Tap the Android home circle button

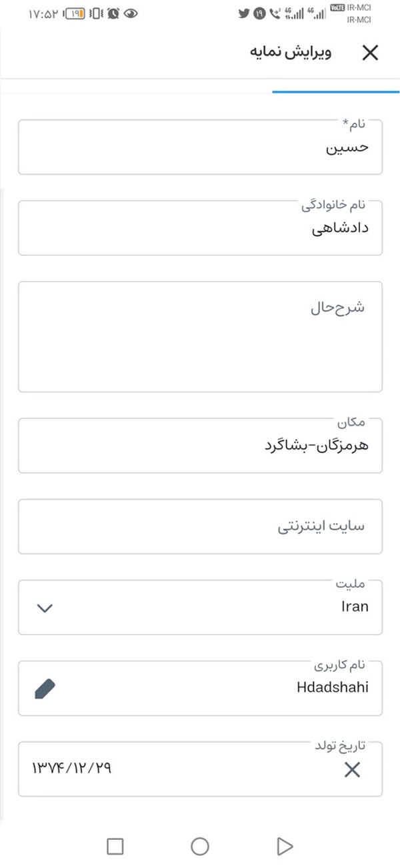coord(200,846)
